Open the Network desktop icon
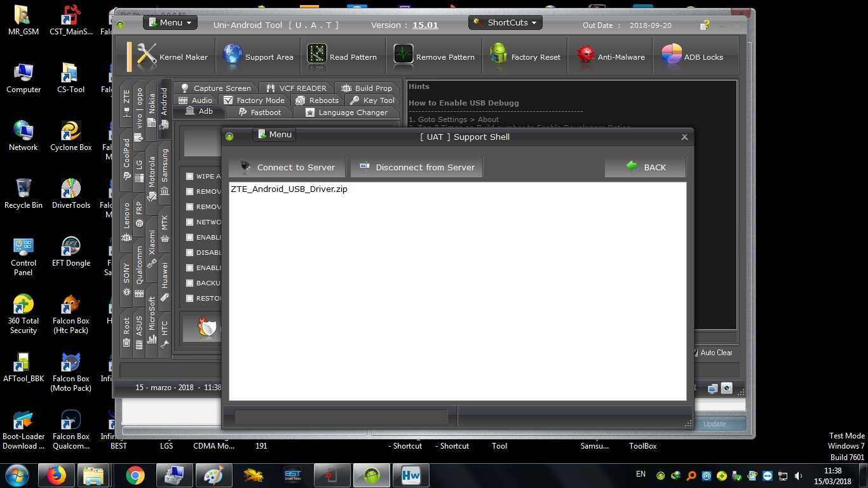The width and height of the screenshot is (868, 488). (x=24, y=136)
